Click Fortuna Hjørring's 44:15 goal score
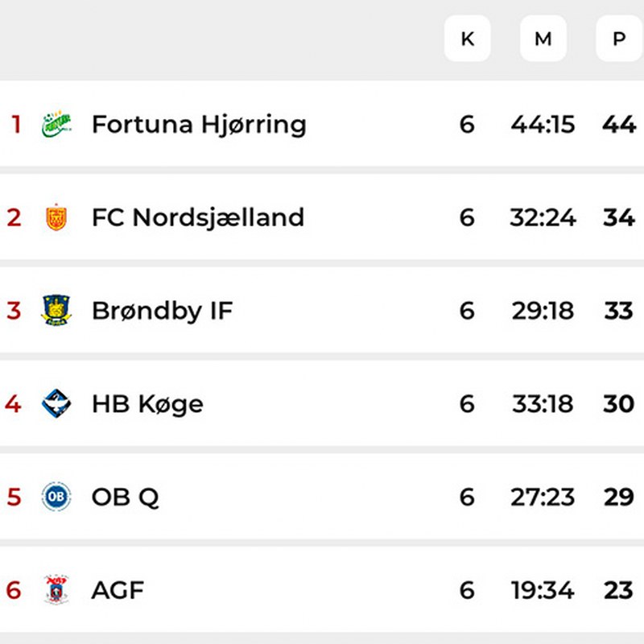The width and height of the screenshot is (644, 644). (x=543, y=125)
